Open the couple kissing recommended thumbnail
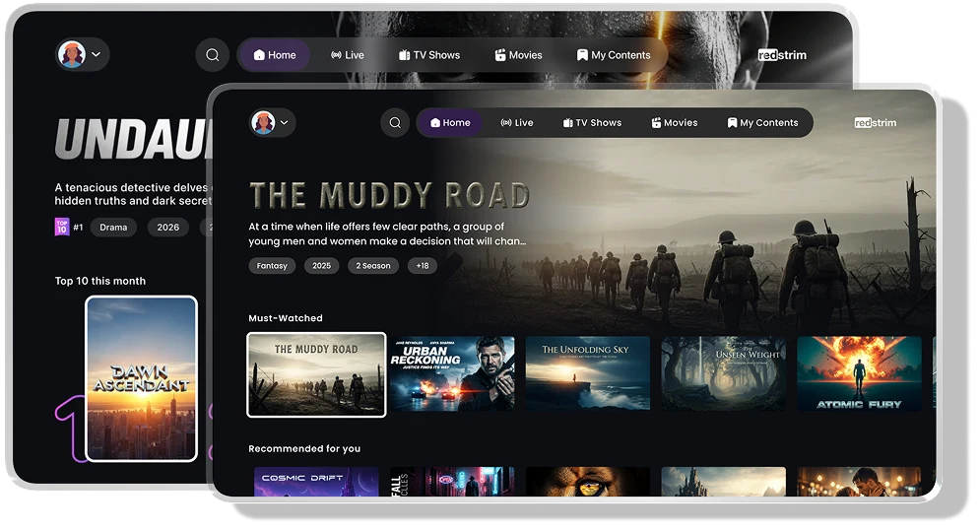 click(x=859, y=482)
